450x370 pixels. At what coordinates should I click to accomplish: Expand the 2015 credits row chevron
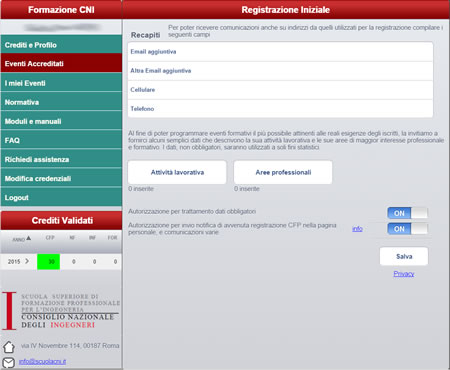click(x=27, y=261)
